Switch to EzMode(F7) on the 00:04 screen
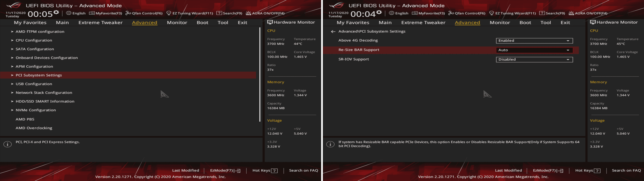The width and height of the screenshot is (644, 181). (x=548, y=171)
